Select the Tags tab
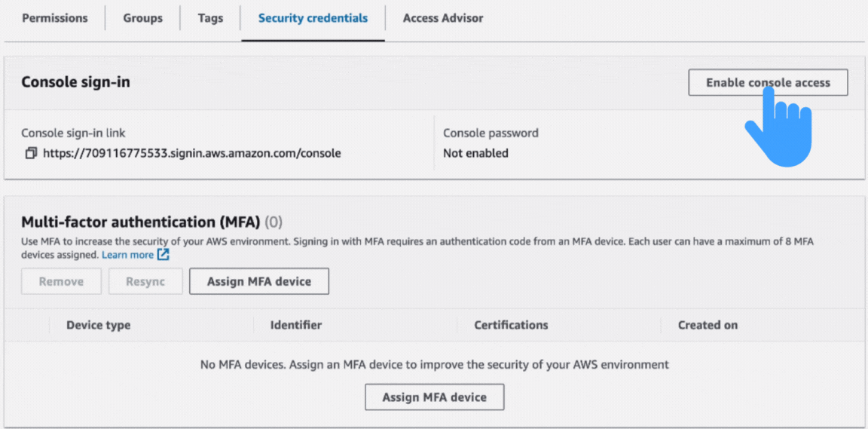This screenshot has height=429, width=868. [210, 18]
